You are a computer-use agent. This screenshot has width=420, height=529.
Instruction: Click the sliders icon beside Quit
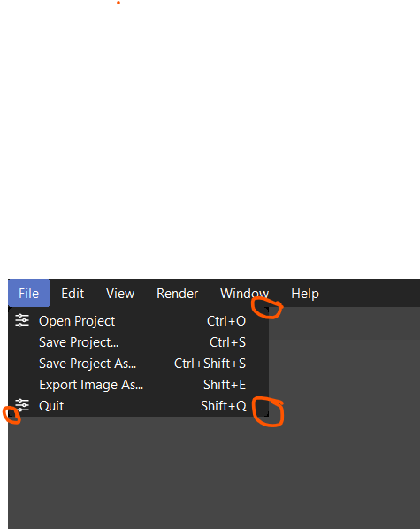pyautogui.click(x=22, y=405)
